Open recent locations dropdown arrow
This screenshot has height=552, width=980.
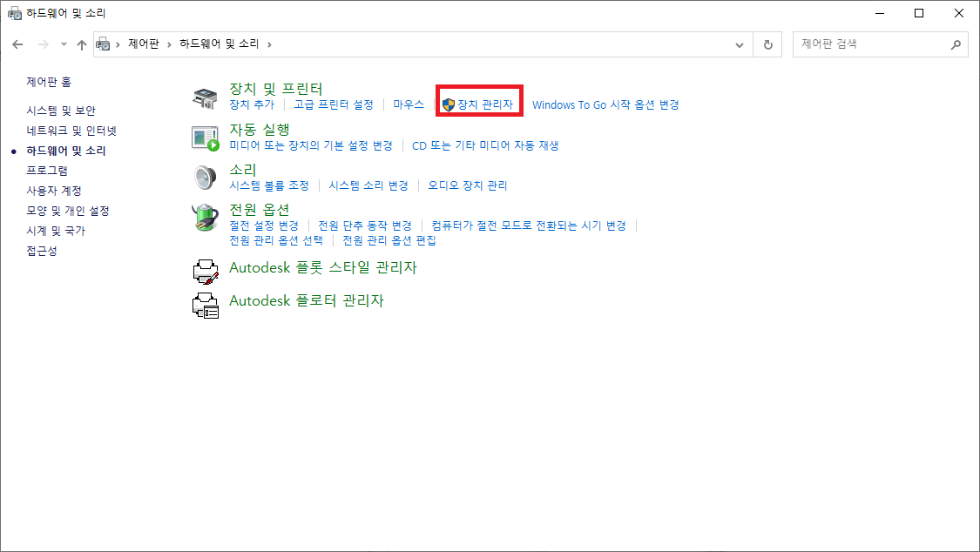click(x=64, y=44)
